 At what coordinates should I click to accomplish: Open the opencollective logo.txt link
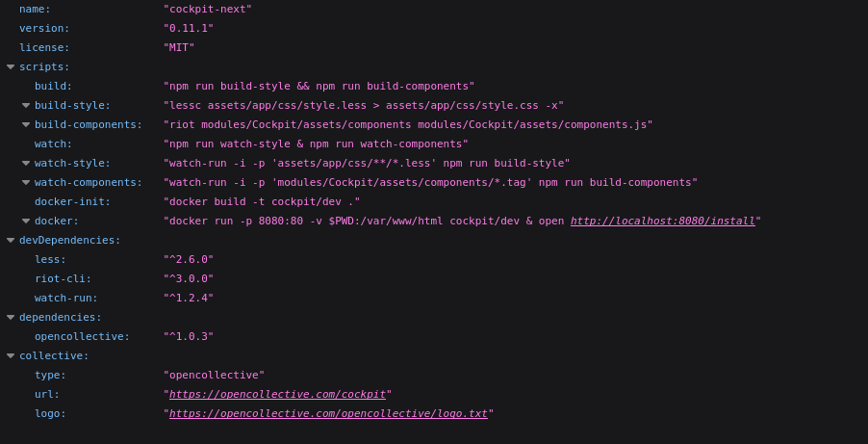click(x=328, y=413)
